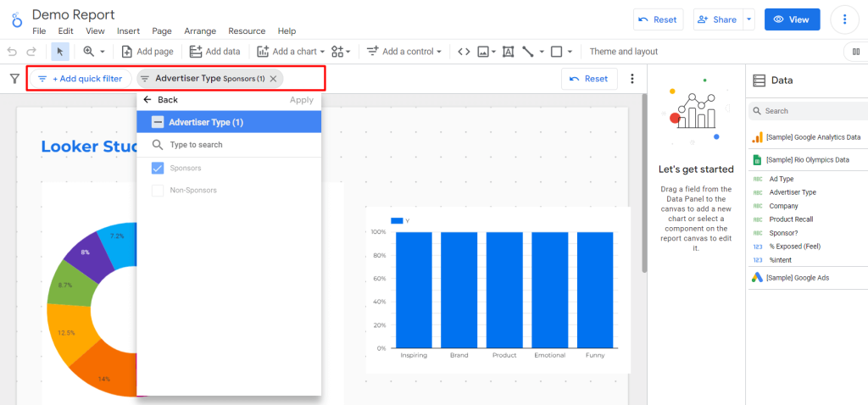The width and height of the screenshot is (868, 405).
Task: Open the Add a chart dropdown
Action: click(x=291, y=52)
